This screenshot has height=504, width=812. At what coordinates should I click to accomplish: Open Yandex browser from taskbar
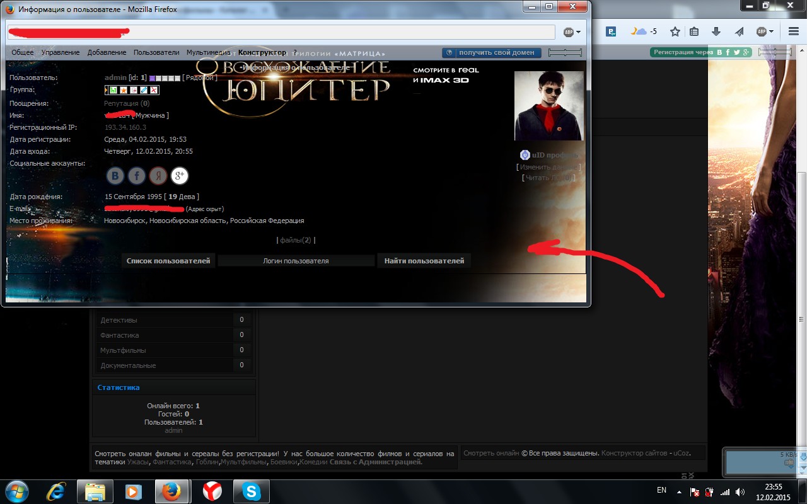(x=212, y=491)
